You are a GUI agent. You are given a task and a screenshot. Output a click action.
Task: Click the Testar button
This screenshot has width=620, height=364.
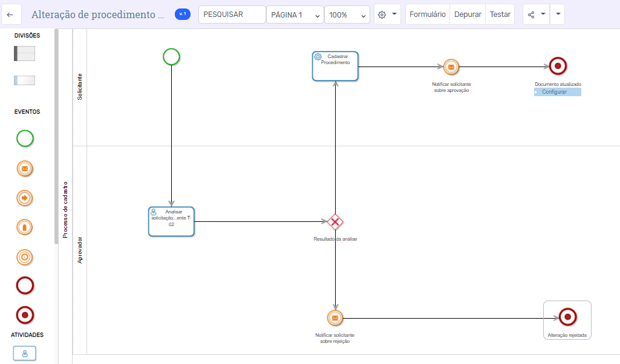pos(500,13)
